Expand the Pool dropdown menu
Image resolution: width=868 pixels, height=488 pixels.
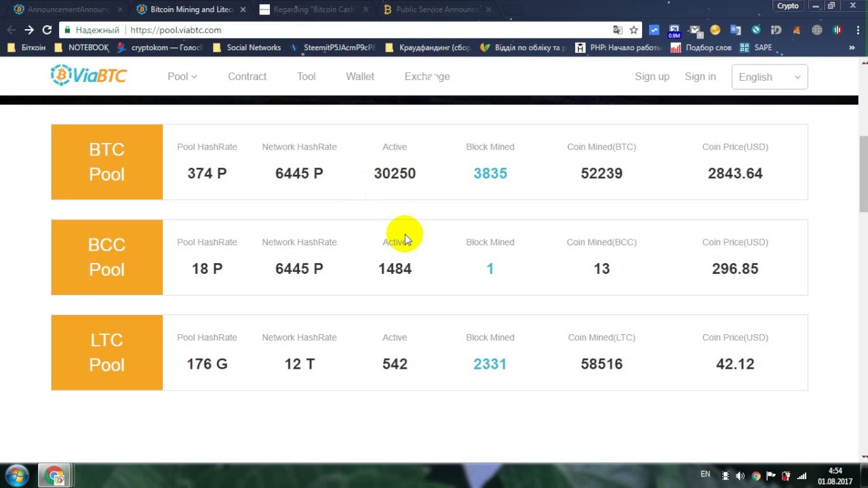(182, 77)
